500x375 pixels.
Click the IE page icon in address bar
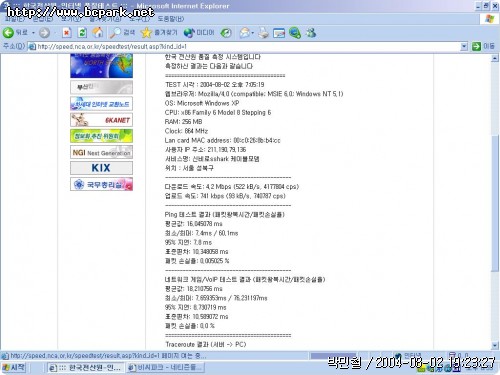click(32, 47)
